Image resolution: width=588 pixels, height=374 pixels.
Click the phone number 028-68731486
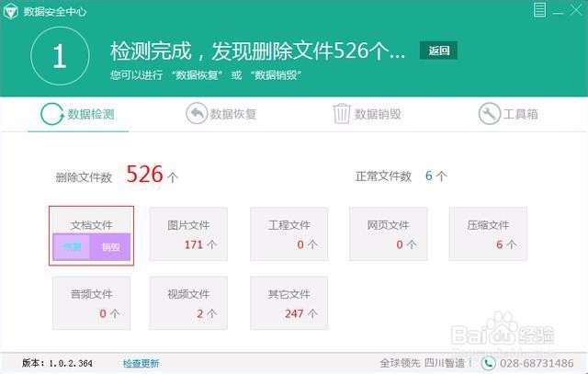[537, 363]
